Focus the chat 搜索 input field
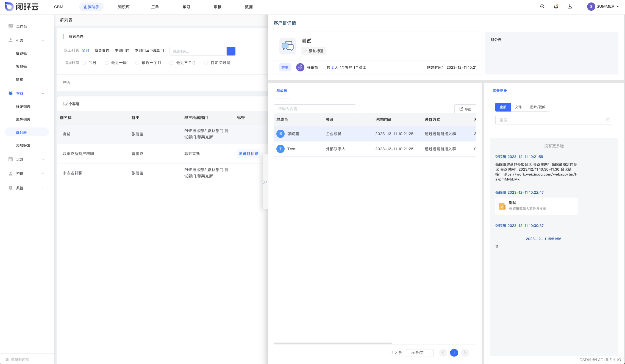Screen dimensions: 625x364 (554, 120)
